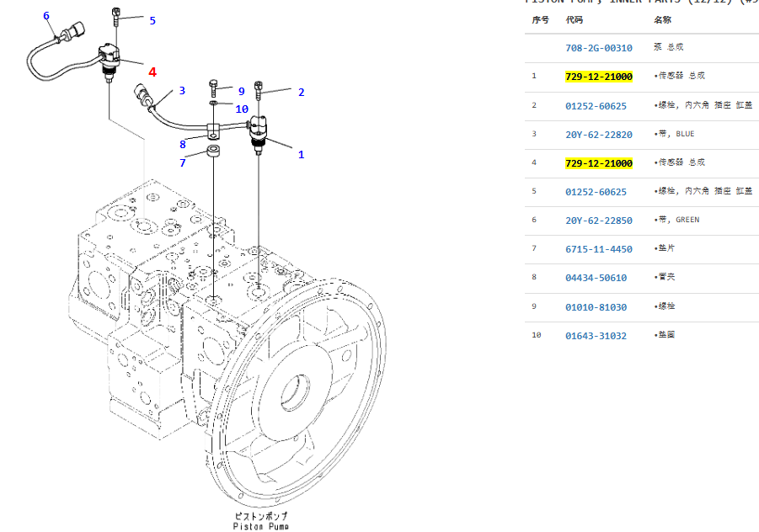Click the 垫圈 part name in row 10
759x532 pixels.
pos(664,334)
